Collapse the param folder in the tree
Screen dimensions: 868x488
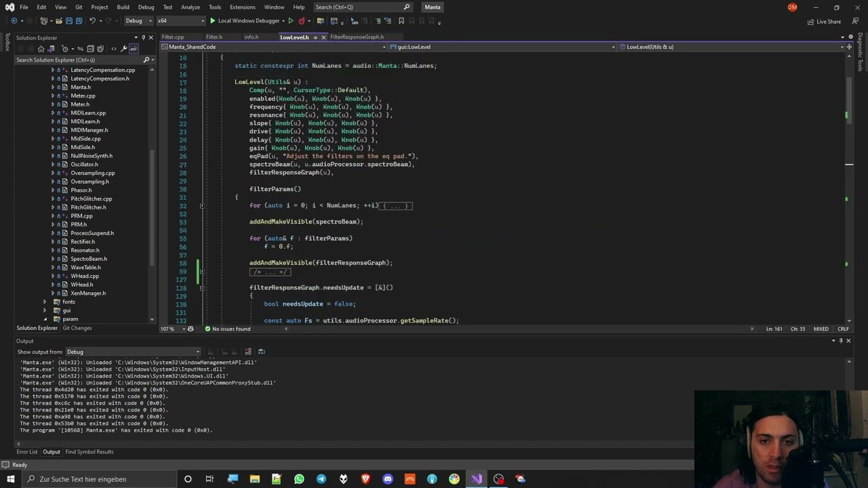(x=45, y=319)
